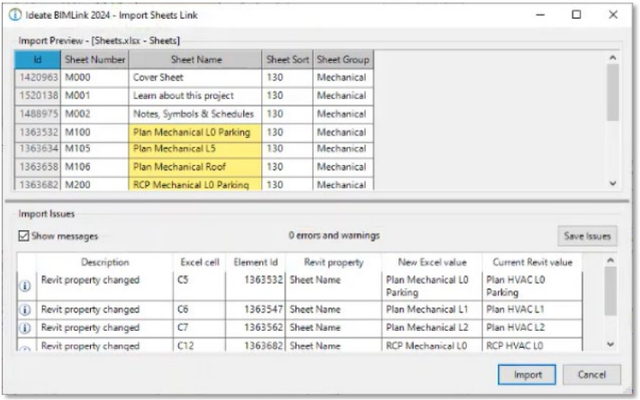
Task: Click info icon for Excel cell C12 row
Action: 25,347
